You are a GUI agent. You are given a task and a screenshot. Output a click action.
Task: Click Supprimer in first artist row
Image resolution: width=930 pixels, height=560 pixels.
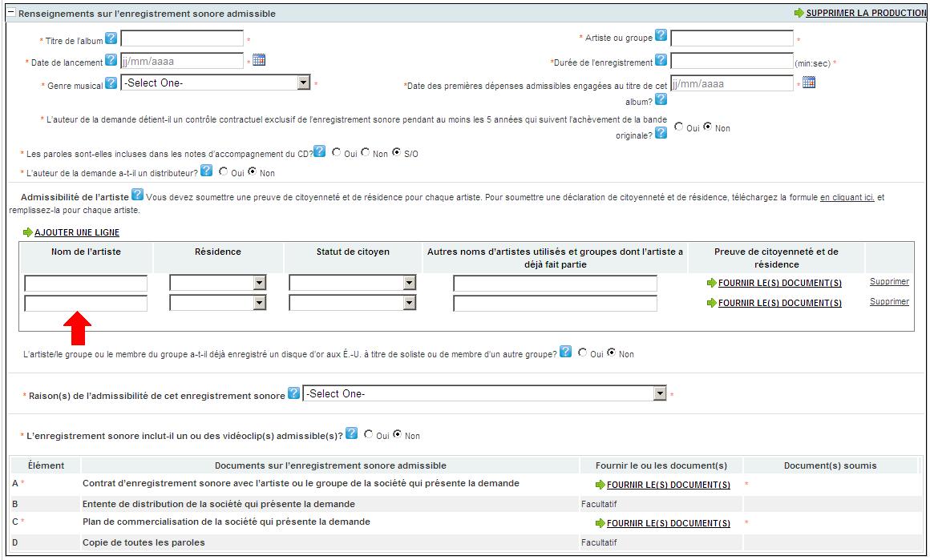(889, 281)
